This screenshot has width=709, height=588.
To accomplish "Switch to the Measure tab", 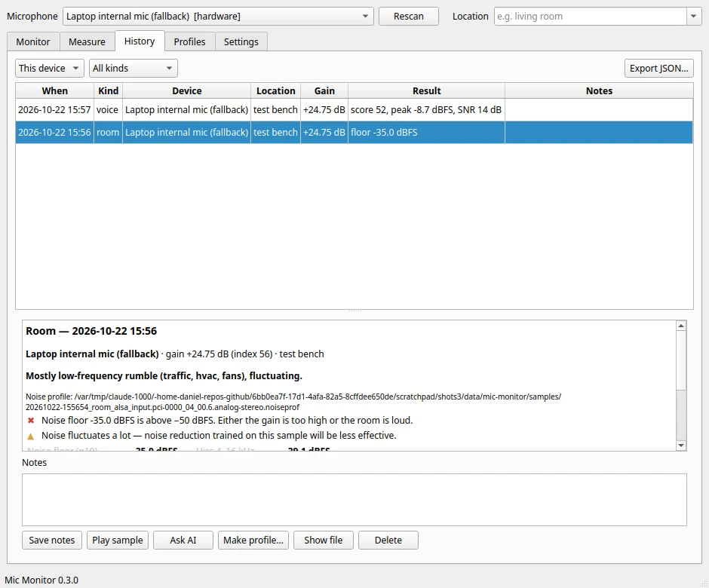I will (x=87, y=41).
